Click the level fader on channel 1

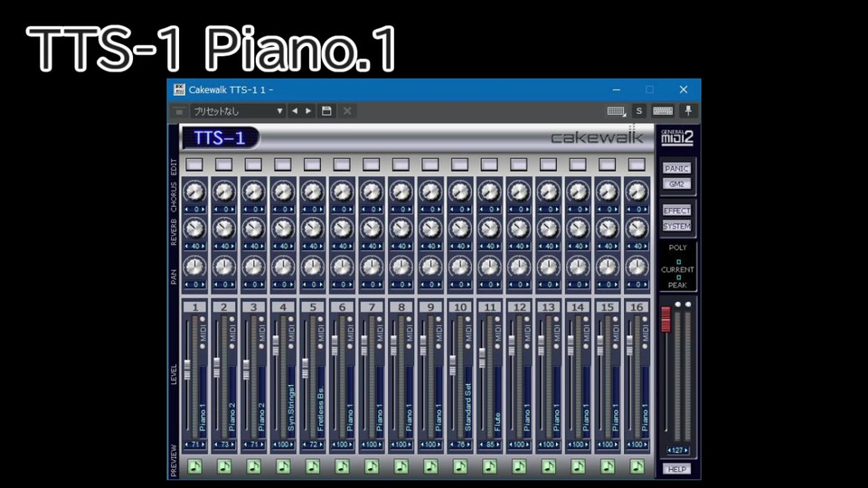point(188,370)
